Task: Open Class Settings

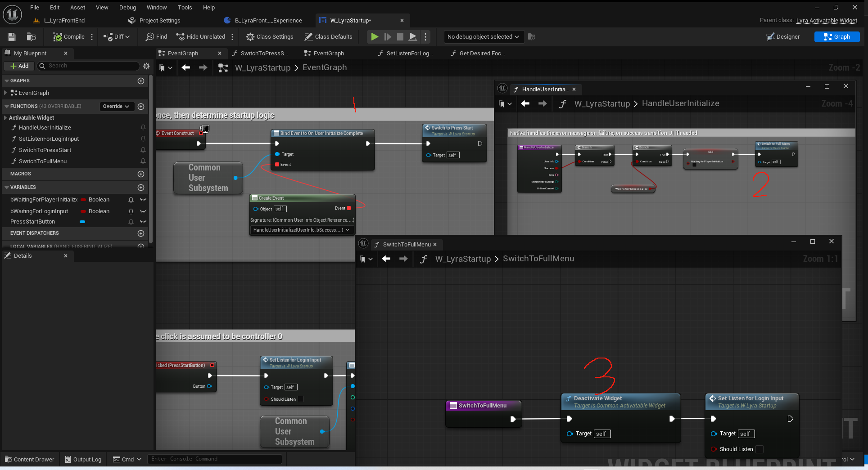Action: pyautogui.click(x=270, y=37)
